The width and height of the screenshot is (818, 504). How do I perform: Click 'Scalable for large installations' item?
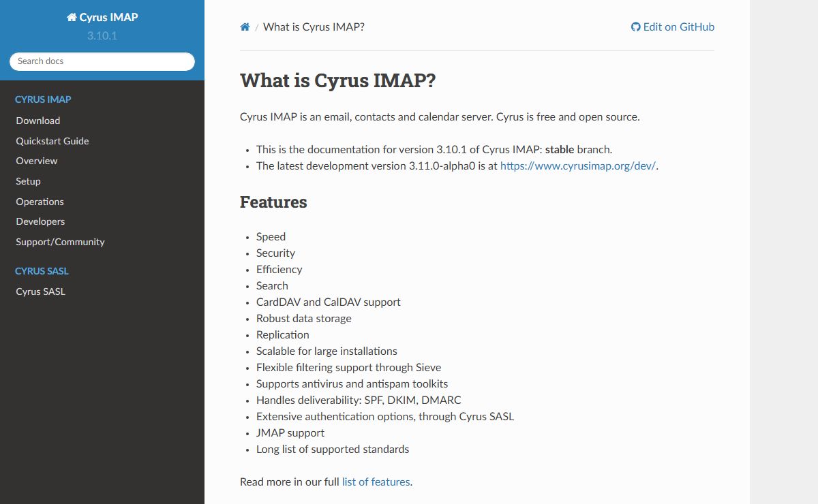[327, 351]
